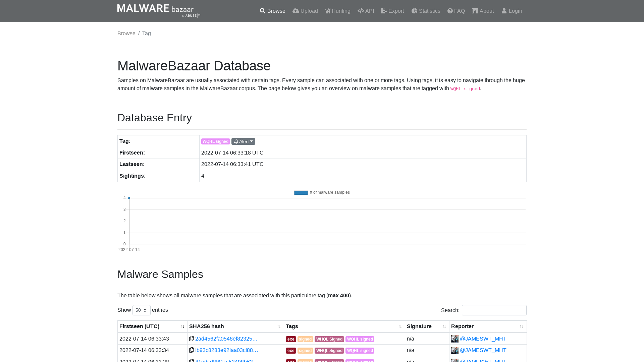Click the blue malware samples legend swatch
Screen dimensions: 644x362
[x=301, y=192]
